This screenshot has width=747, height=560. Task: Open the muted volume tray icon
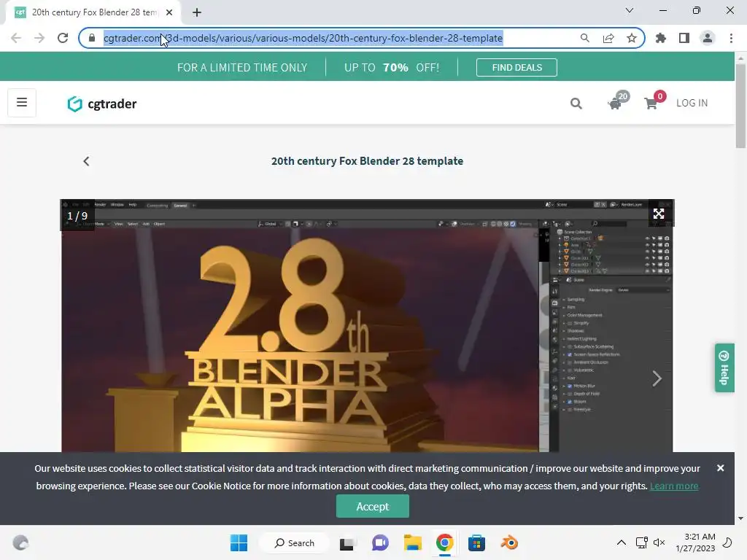click(x=659, y=542)
